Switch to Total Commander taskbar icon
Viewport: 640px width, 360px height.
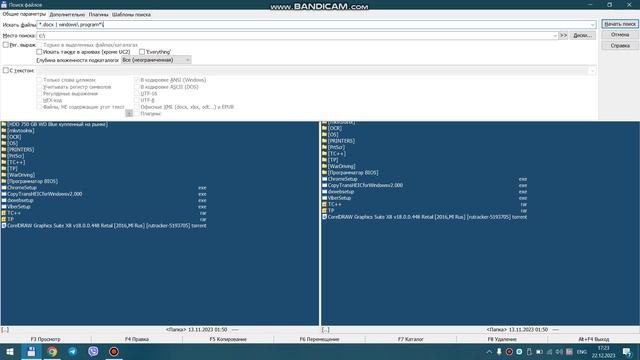(x=31, y=351)
